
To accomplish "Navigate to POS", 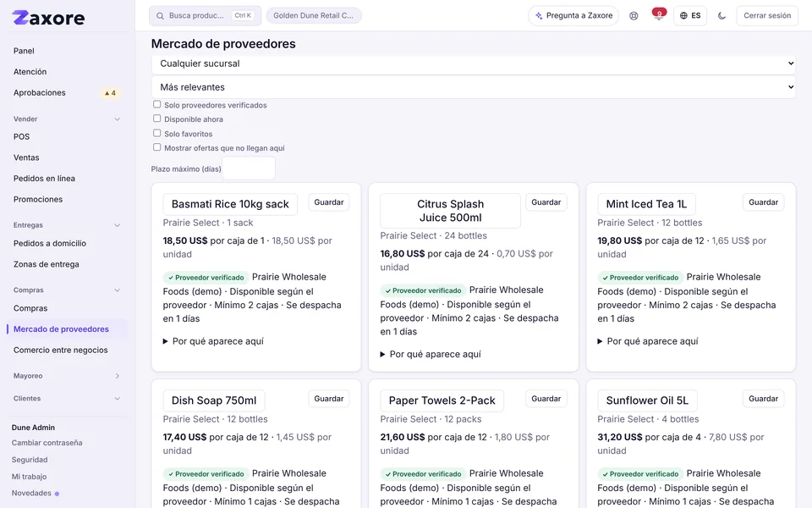I will [x=21, y=137].
